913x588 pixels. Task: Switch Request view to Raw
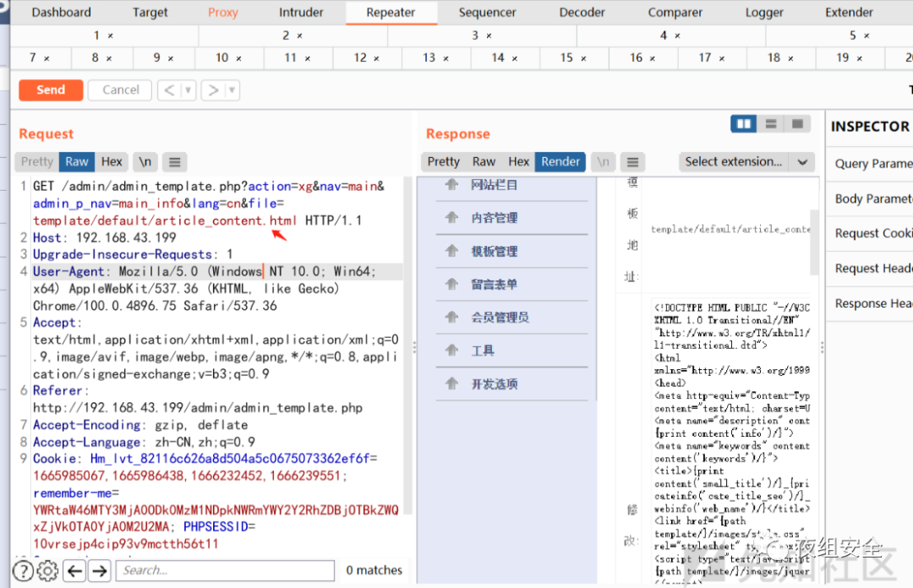(77, 162)
